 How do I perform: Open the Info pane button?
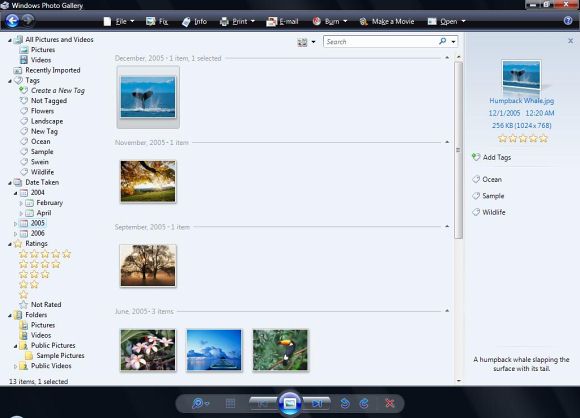point(194,21)
